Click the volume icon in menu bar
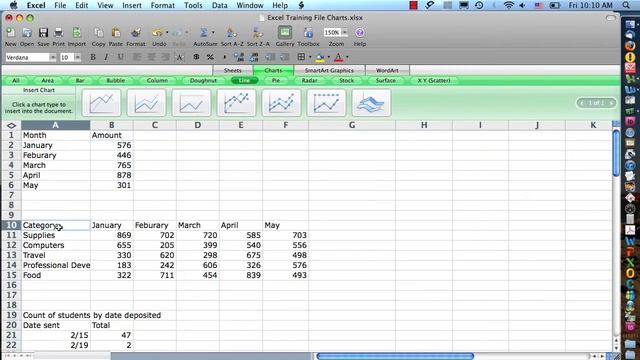Screen dimensions: 640x360 click(522, 5)
